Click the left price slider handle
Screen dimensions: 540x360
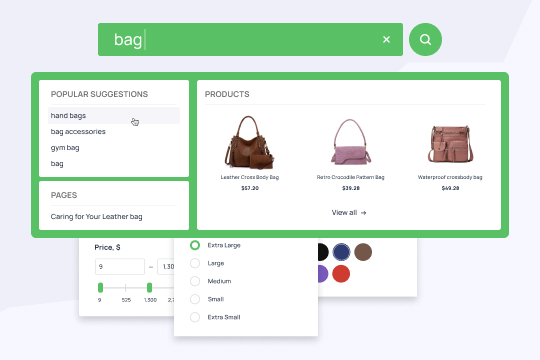point(101,287)
